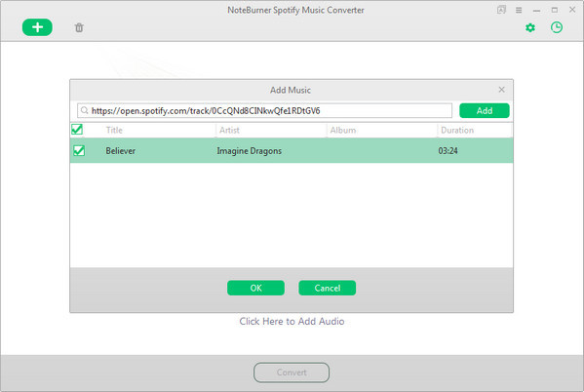Click the Title column header

pos(114,130)
